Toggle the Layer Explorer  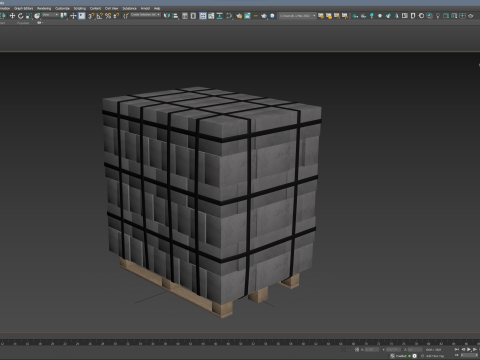(x=193, y=16)
